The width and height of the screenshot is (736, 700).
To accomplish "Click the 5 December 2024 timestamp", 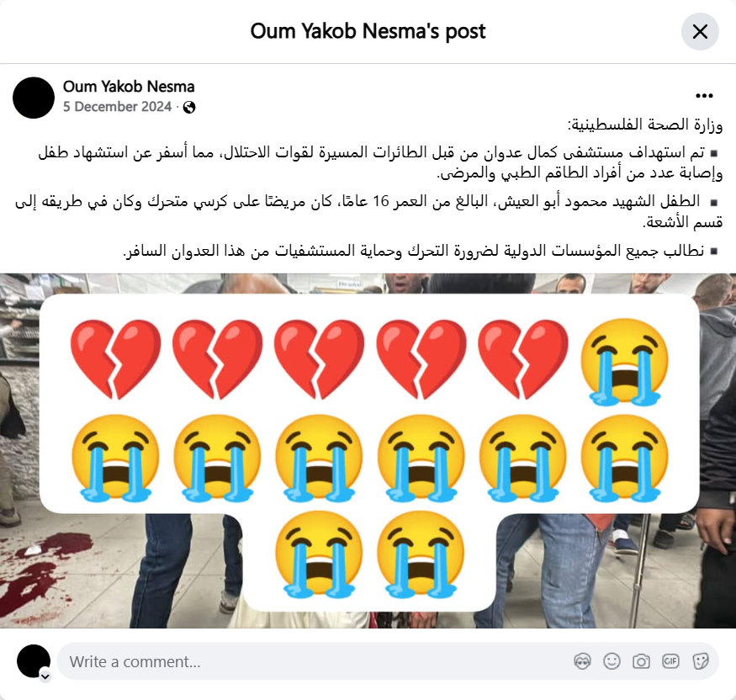I will (118, 107).
